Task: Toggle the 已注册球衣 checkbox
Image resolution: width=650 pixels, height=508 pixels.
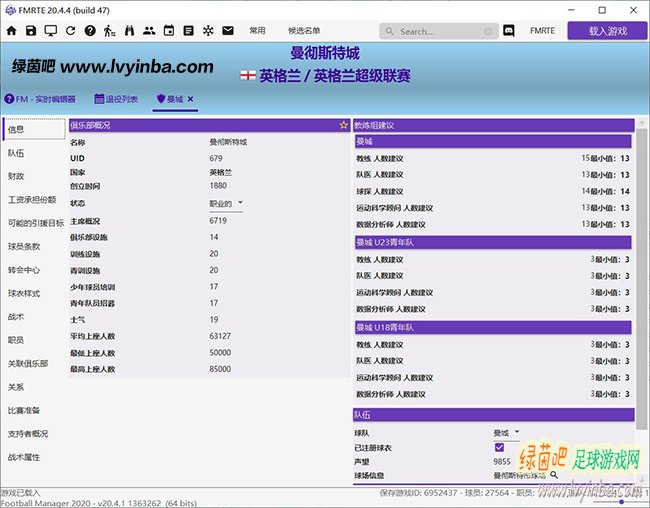Action: pyautogui.click(x=499, y=447)
